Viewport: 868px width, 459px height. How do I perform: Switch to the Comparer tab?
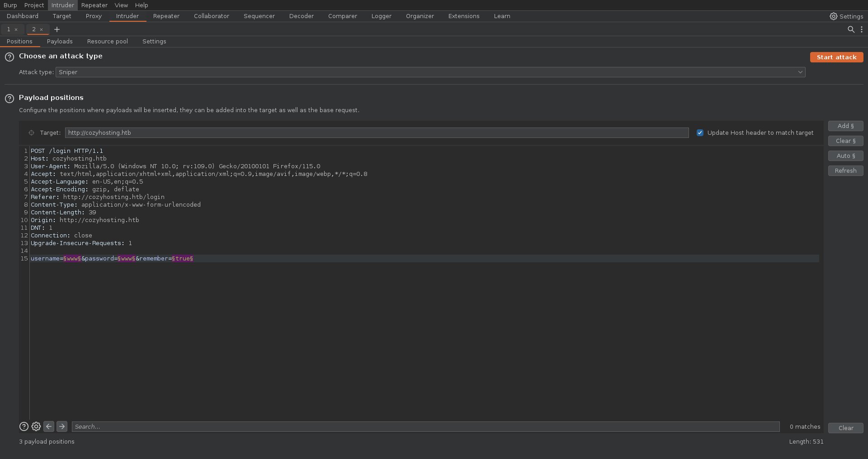coord(343,16)
